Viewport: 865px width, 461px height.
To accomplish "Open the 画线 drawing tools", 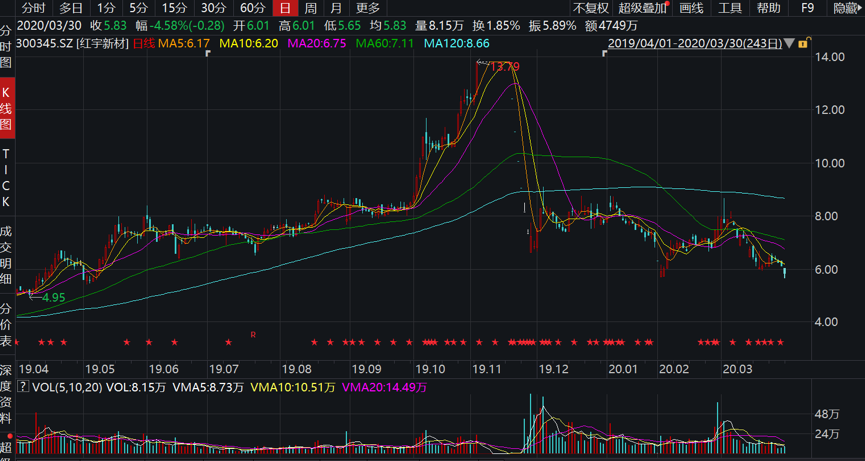I will point(691,8).
